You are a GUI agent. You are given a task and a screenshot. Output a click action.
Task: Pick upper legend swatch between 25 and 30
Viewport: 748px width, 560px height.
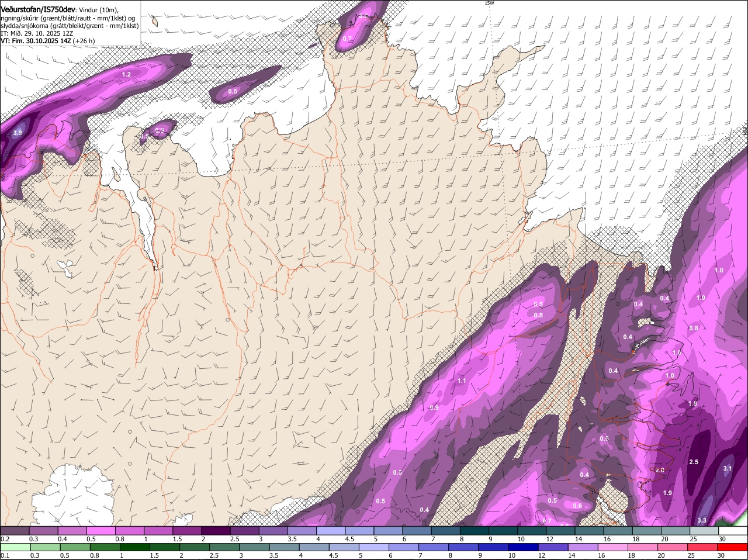(703, 531)
